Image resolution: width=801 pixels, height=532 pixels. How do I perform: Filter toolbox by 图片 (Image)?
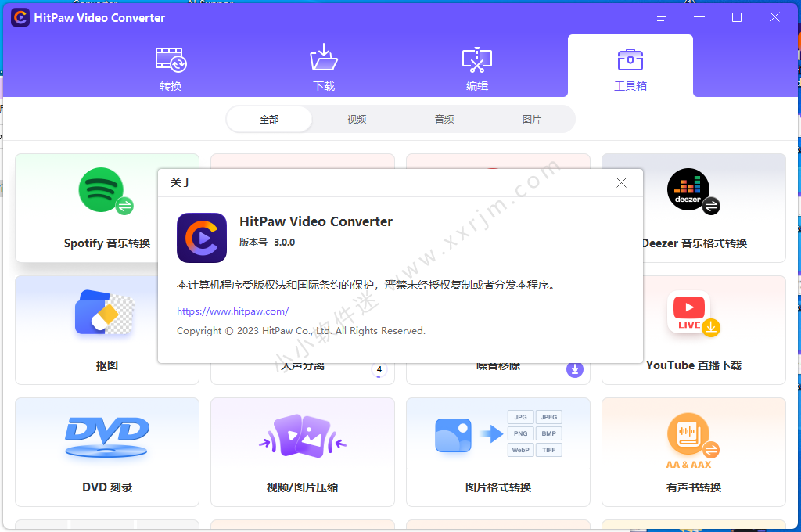click(532, 120)
